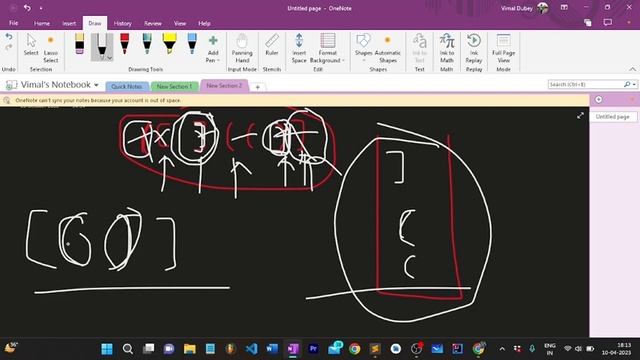Open Premiere Pro from the taskbar
The height and width of the screenshot is (360, 640).
[313, 349]
